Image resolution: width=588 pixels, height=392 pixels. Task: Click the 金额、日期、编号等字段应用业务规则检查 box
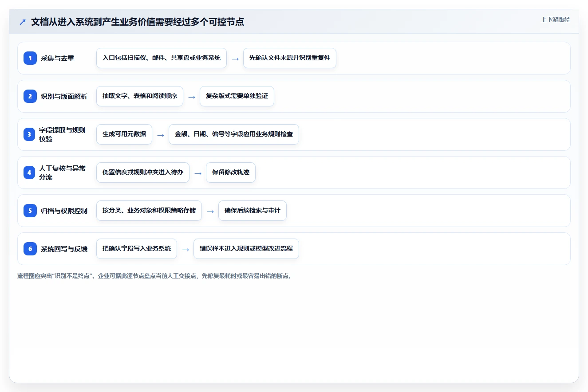point(234,134)
